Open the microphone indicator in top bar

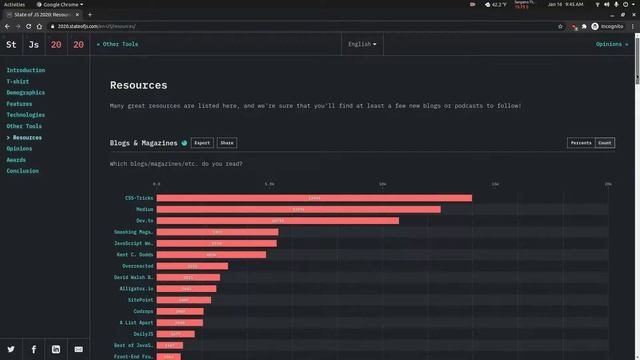click(x=616, y=4)
